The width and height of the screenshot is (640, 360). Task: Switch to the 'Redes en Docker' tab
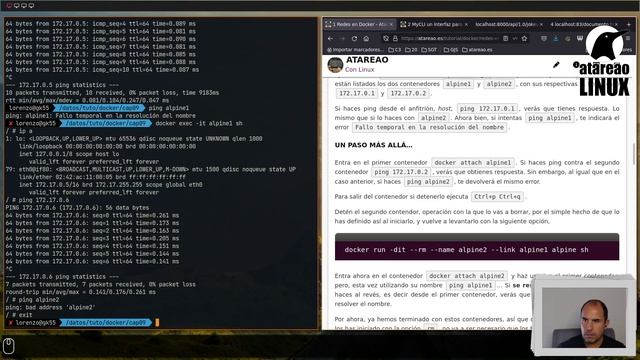[359, 24]
